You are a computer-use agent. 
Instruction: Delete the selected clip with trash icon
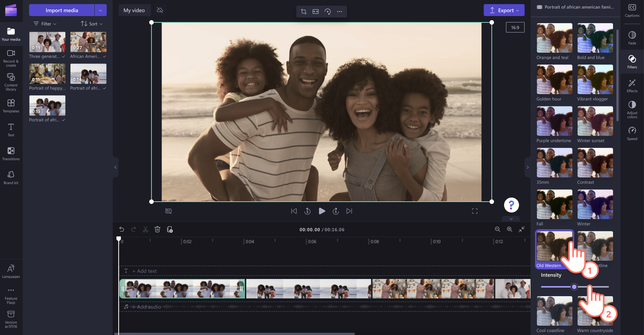(x=157, y=229)
